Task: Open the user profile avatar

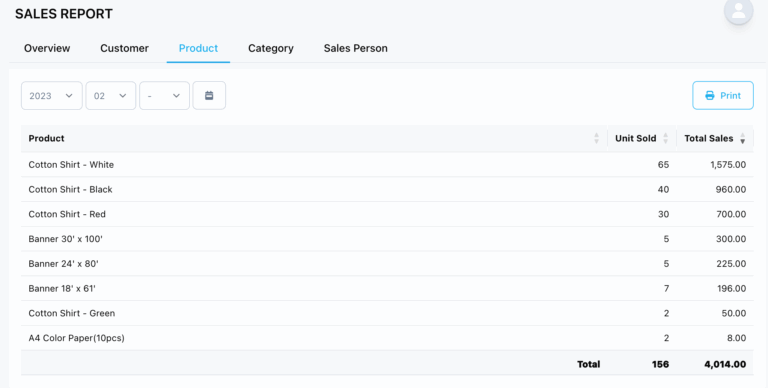Action: 738,10
